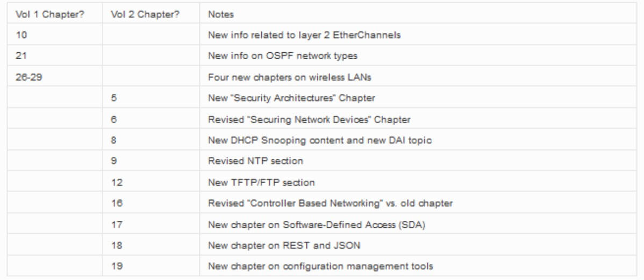This screenshot has height=280, width=644.
Task: Click the "Security Architectures" chapter note
Action: coord(291,98)
